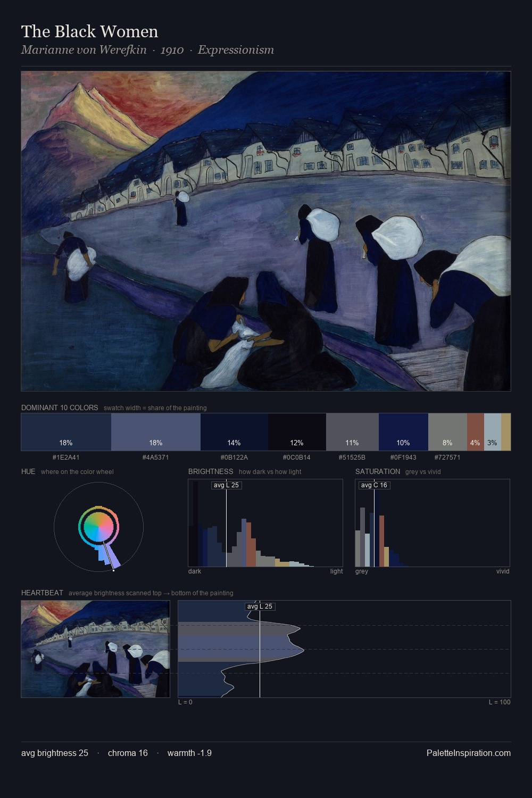
Task: Pick the #727571 swatch labeled 8%
Action: (447, 432)
